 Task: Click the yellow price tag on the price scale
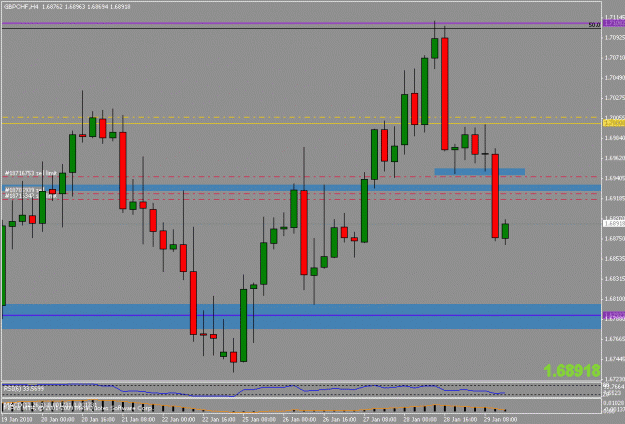click(x=614, y=124)
